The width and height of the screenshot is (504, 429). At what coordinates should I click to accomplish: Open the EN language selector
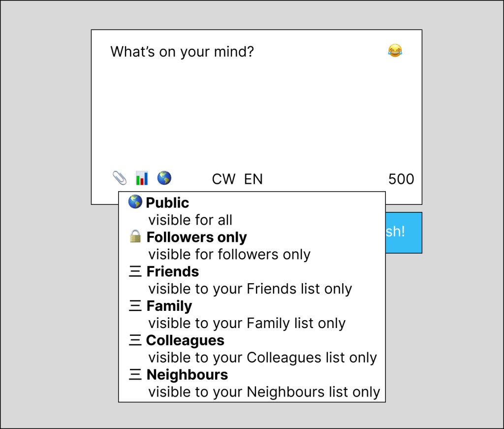(x=253, y=179)
